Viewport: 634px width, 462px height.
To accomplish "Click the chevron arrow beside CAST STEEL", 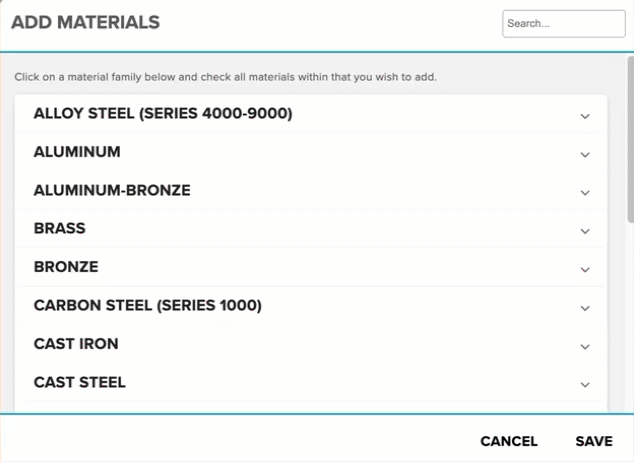I will pos(585,385).
